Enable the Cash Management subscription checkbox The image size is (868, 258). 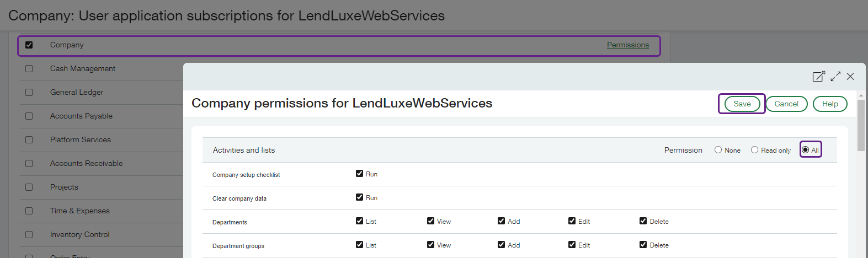point(29,69)
